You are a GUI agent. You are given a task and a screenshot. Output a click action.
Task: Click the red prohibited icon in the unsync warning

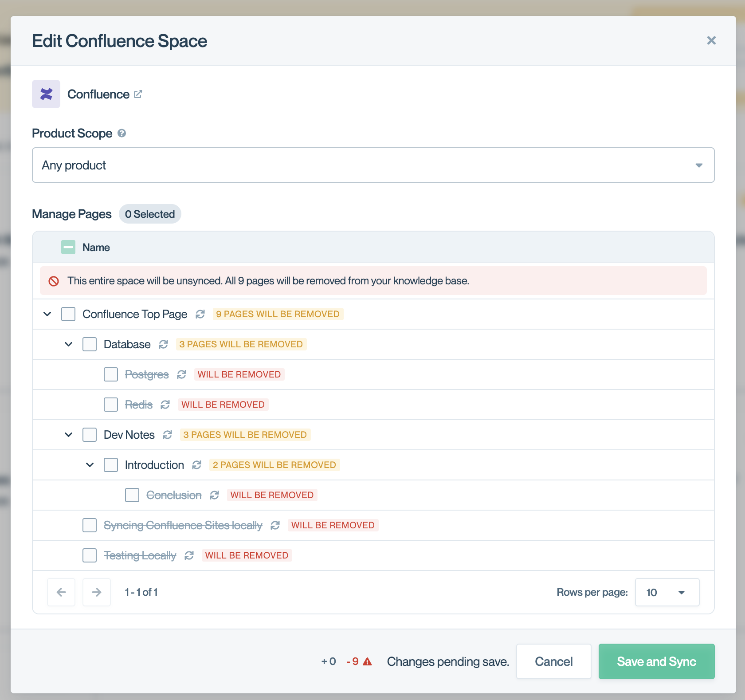click(x=54, y=281)
